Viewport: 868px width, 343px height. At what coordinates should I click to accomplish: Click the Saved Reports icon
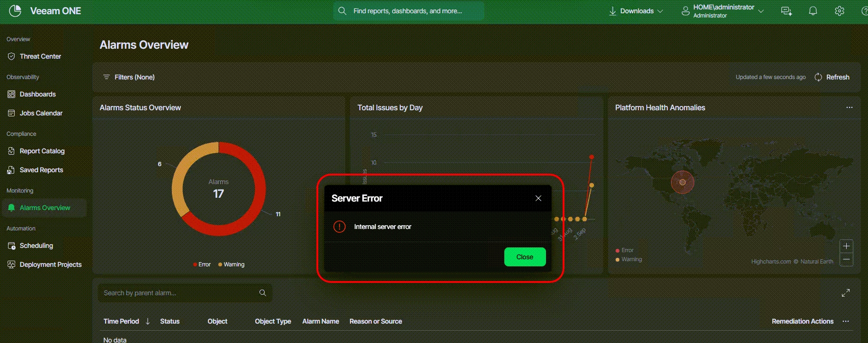click(11, 170)
